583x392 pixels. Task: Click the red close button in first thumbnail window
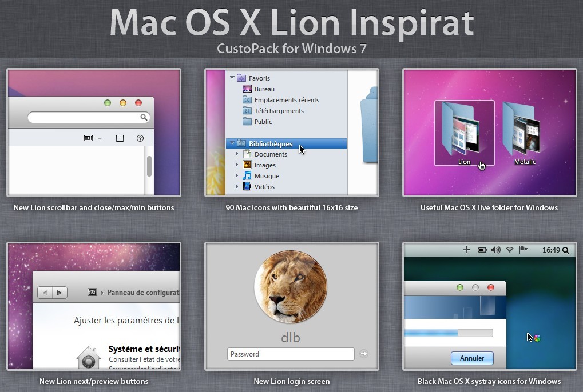138,103
